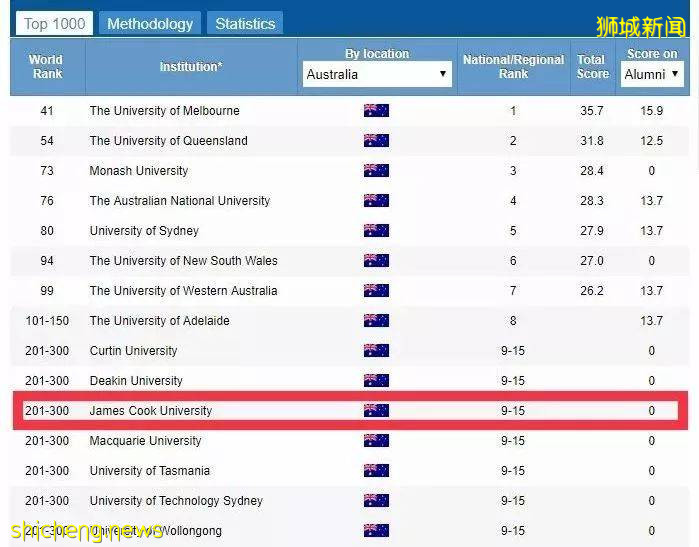Click the World Rank column header

(47, 67)
